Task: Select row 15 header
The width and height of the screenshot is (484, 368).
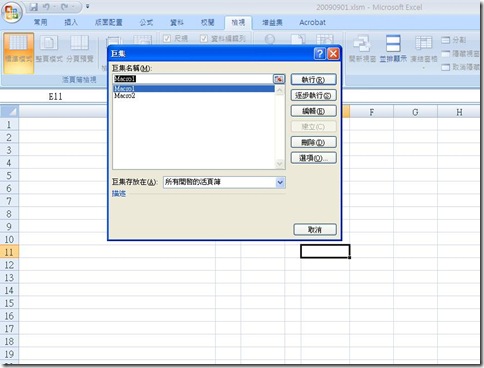Action: (x=9, y=303)
